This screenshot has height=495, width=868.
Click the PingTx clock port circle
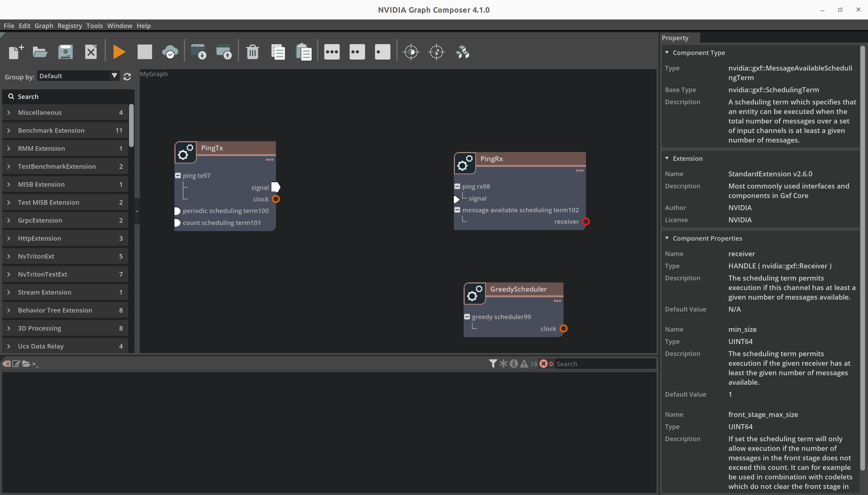pos(276,199)
